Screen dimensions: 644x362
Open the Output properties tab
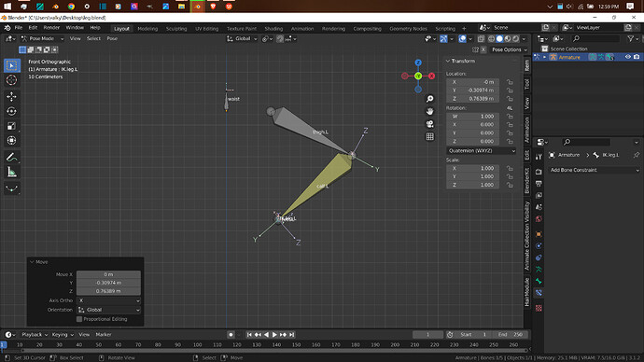click(x=539, y=184)
